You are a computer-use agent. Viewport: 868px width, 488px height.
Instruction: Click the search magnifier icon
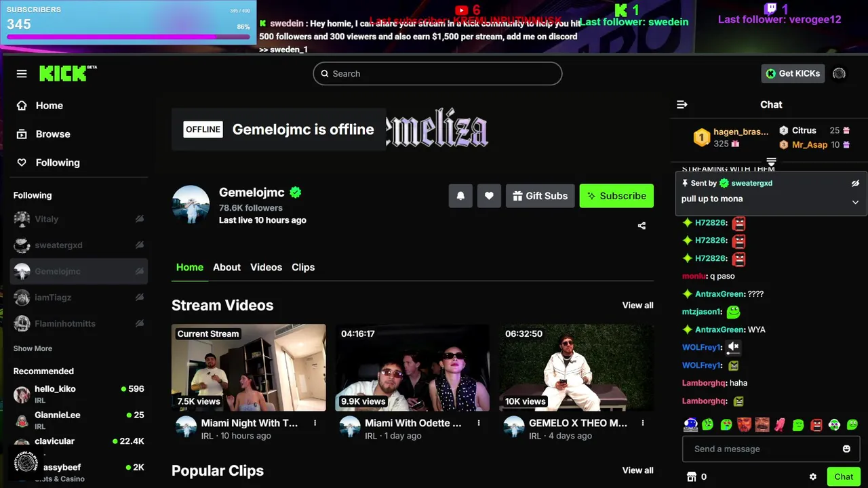[325, 74]
